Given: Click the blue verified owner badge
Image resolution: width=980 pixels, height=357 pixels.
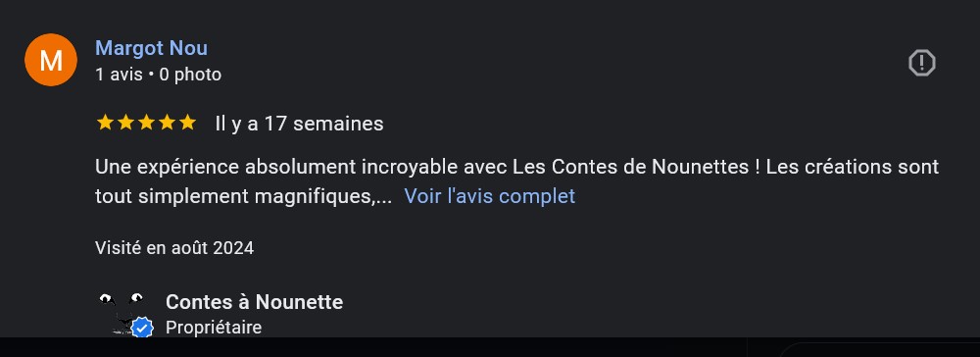Looking at the screenshot, I should point(143,328).
